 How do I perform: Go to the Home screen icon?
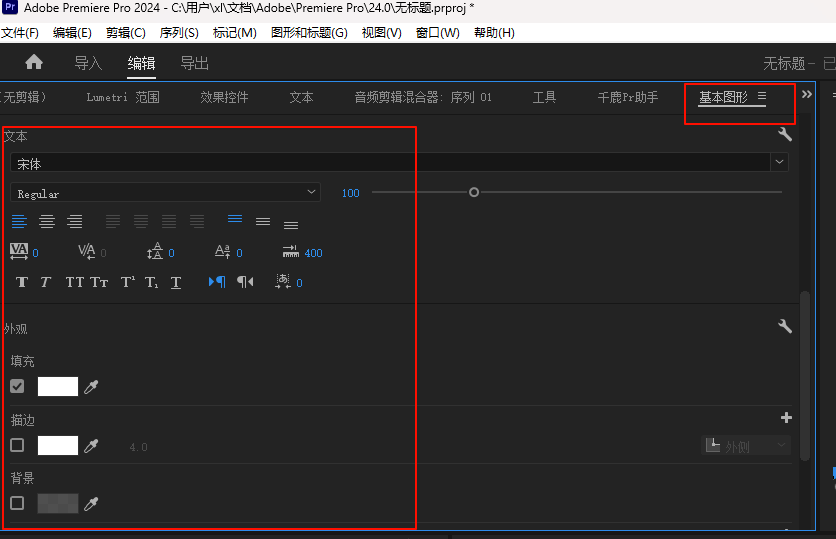pyautogui.click(x=34, y=62)
